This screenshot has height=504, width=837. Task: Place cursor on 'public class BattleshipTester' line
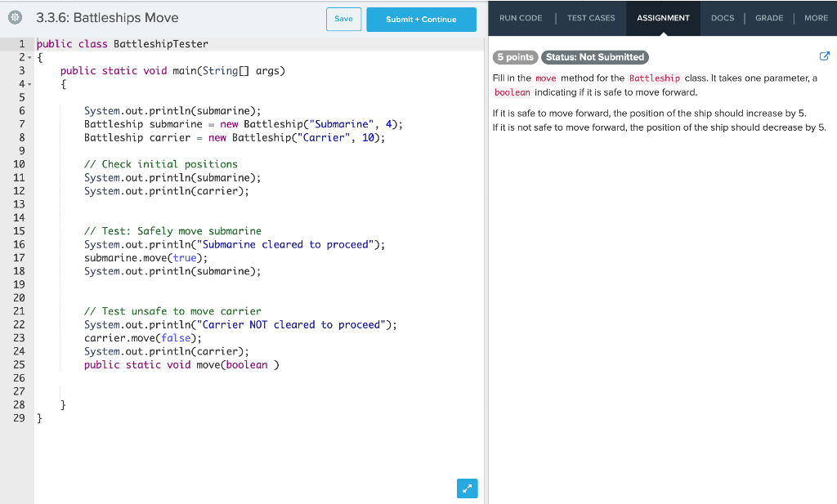123,44
